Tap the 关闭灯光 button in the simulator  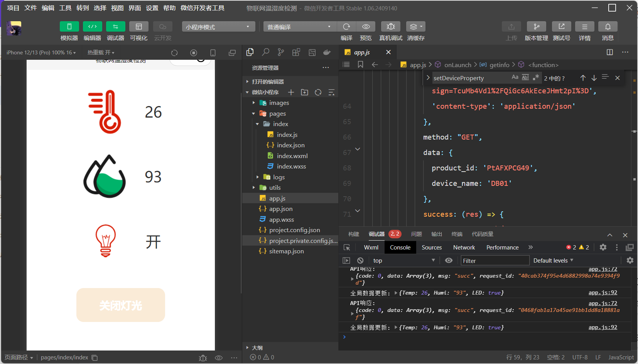pyautogui.click(x=121, y=305)
